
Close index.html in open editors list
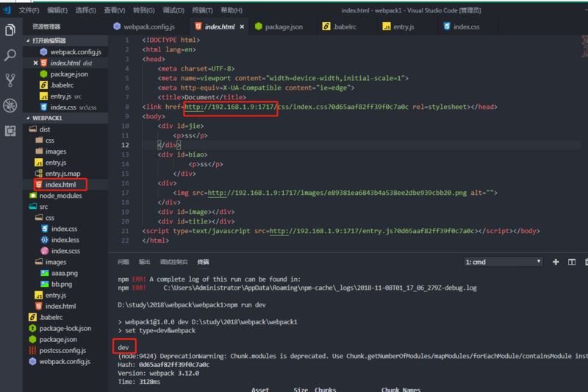tap(35, 63)
